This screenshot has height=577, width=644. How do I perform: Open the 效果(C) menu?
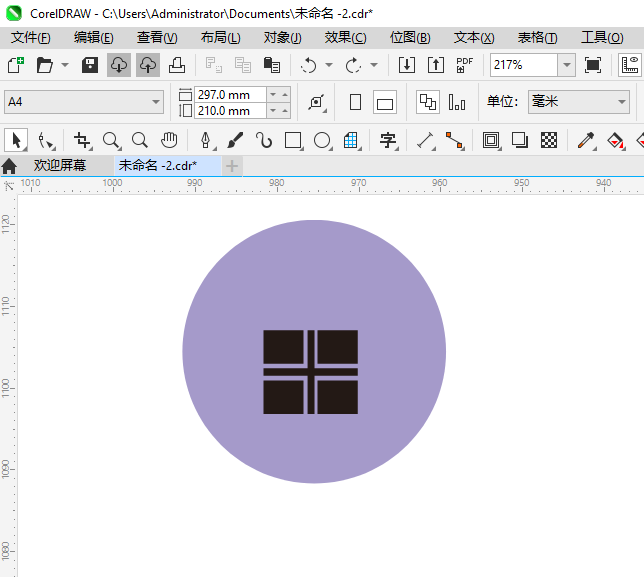click(x=345, y=38)
